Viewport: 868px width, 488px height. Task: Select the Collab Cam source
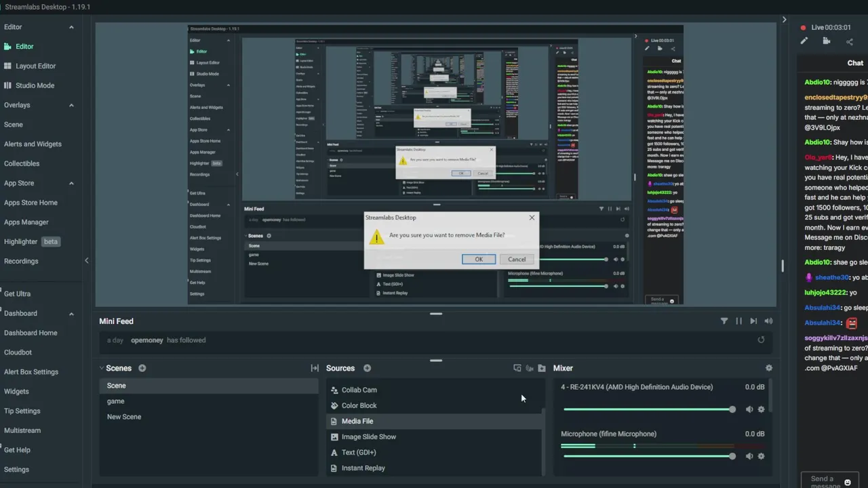[434, 390]
